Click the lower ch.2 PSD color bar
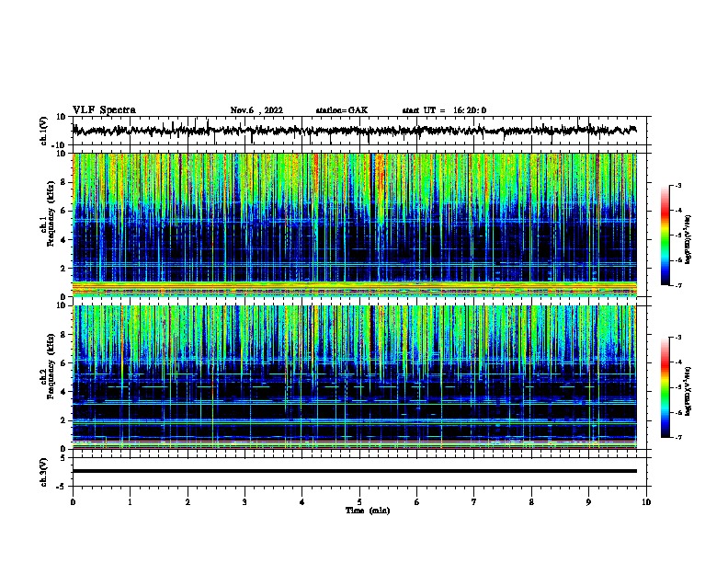 tap(665, 387)
